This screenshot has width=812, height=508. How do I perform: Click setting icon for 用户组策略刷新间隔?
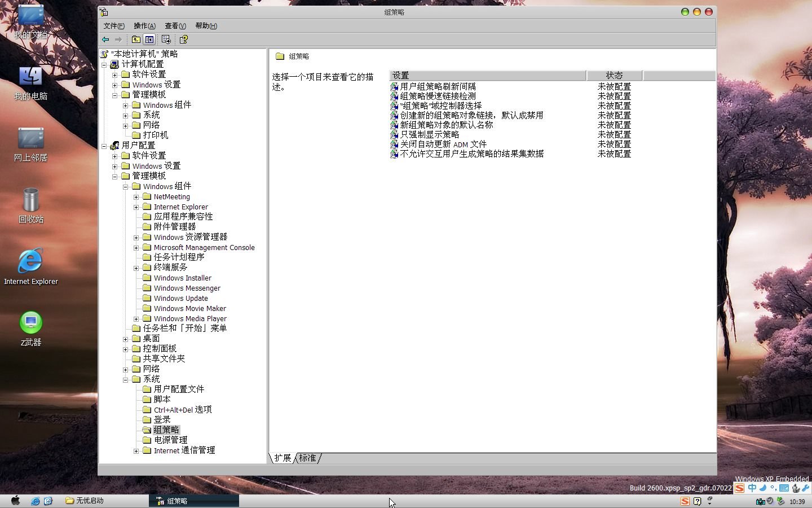coord(394,87)
